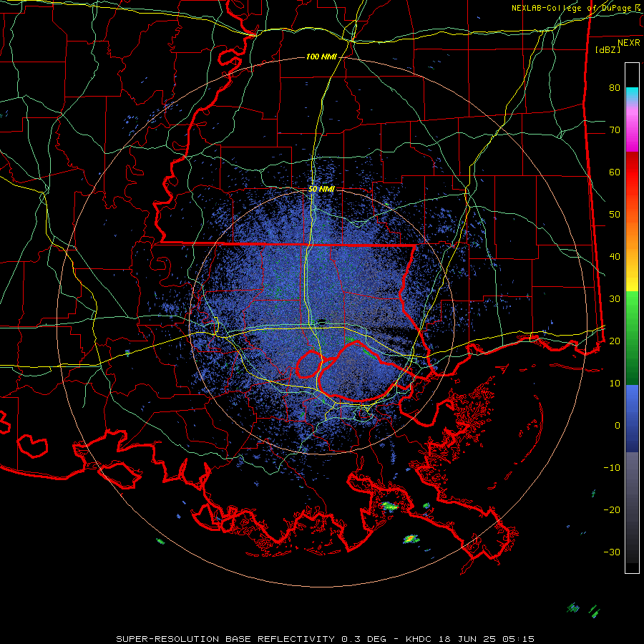
Task: Click the 0 value on the dBZ scale
Action: [618, 426]
